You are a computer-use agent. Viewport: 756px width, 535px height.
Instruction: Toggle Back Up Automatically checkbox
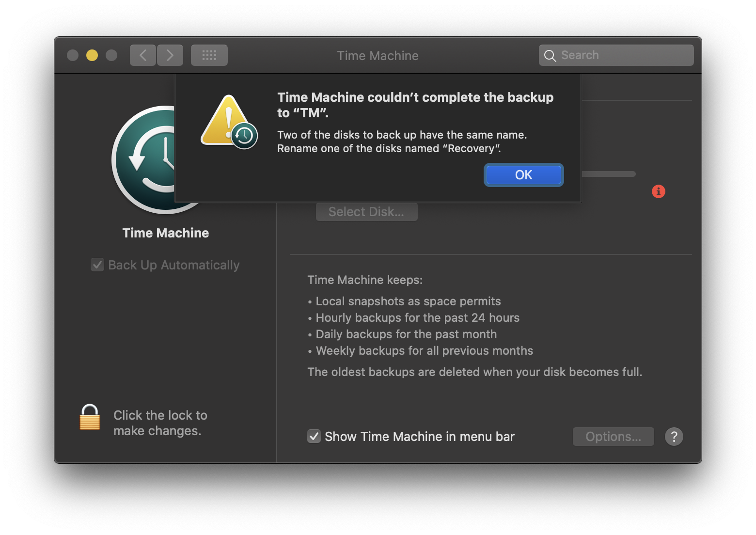tap(97, 265)
